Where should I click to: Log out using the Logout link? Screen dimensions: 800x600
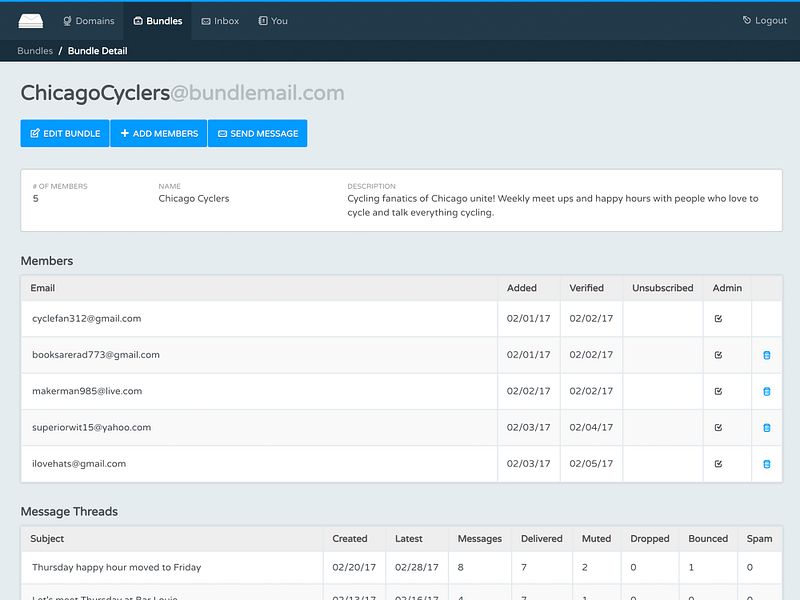tap(764, 21)
